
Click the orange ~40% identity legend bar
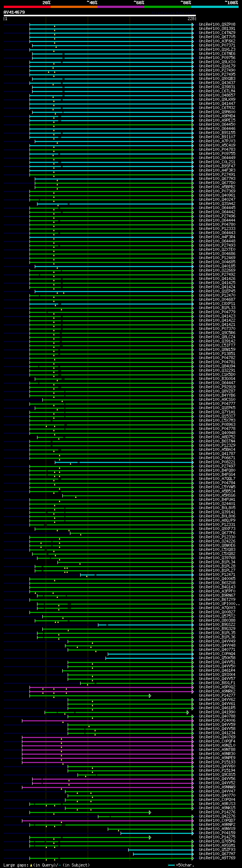[x=74, y=7]
